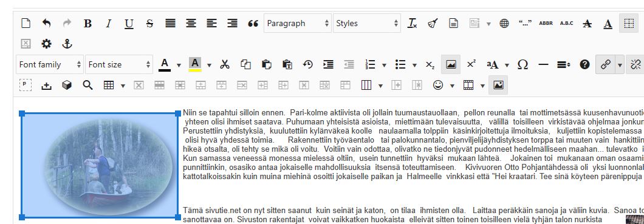
Task: Click the clock-arrow history icon
Action: tap(307, 64)
